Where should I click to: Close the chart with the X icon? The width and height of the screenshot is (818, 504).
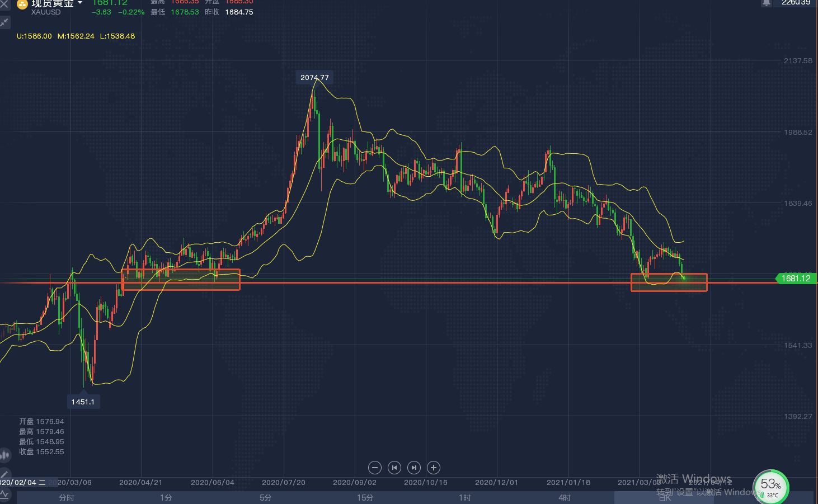tap(4, 3)
